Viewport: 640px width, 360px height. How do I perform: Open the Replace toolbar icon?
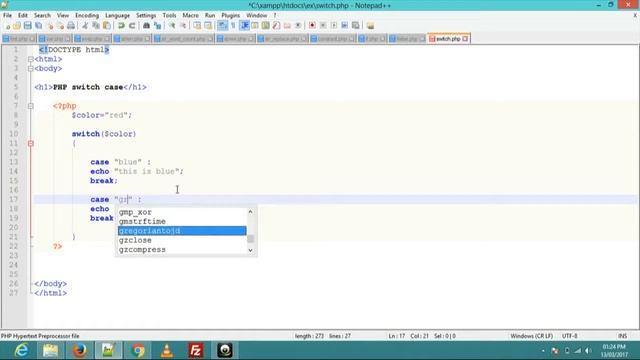(157, 26)
